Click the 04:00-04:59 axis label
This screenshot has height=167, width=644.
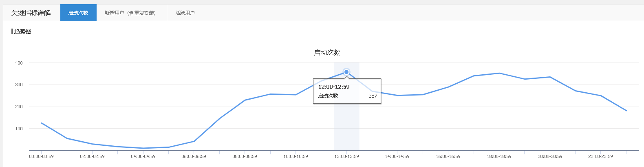(x=143, y=156)
